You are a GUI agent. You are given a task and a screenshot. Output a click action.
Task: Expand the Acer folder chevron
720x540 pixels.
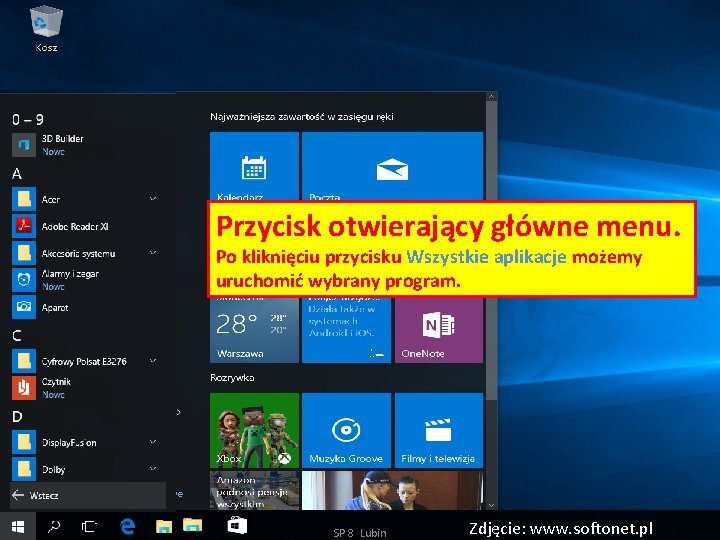pyautogui.click(x=153, y=198)
